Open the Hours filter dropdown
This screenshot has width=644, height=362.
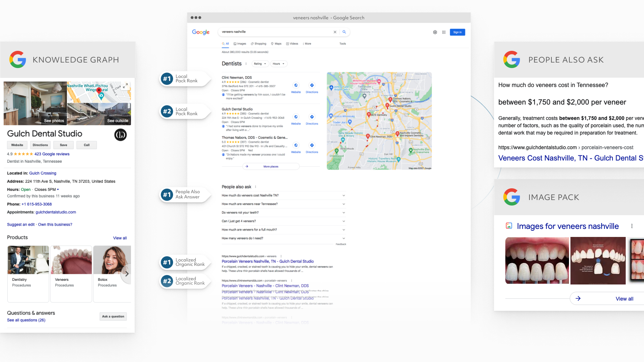[x=278, y=64]
